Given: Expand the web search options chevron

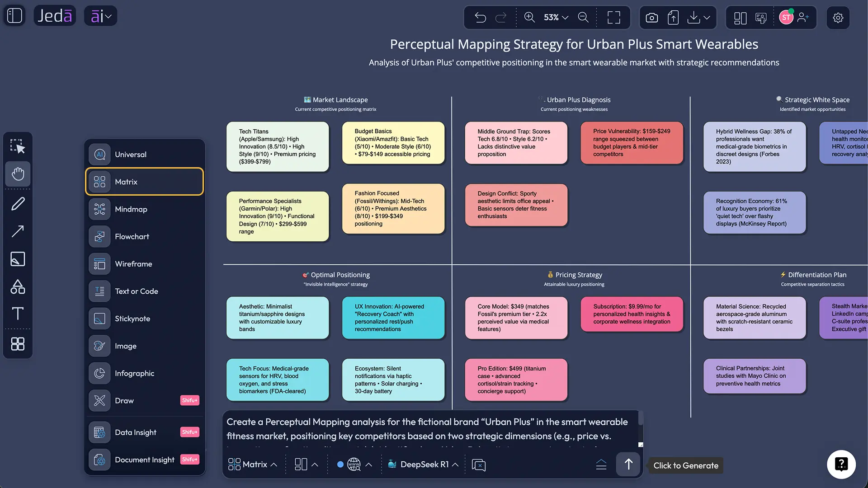Looking at the screenshot, I should pos(369,465).
